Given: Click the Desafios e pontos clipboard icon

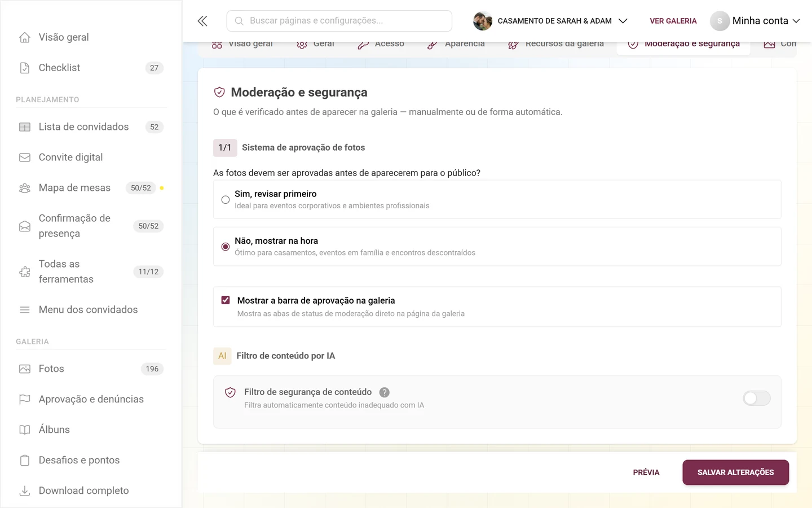Looking at the screenshot, I should [25, 461].
